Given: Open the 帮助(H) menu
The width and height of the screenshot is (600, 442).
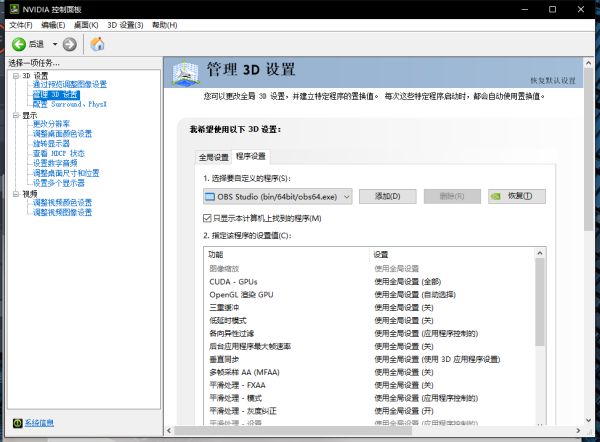Looking at the screenshot, I should pos(165,25).
